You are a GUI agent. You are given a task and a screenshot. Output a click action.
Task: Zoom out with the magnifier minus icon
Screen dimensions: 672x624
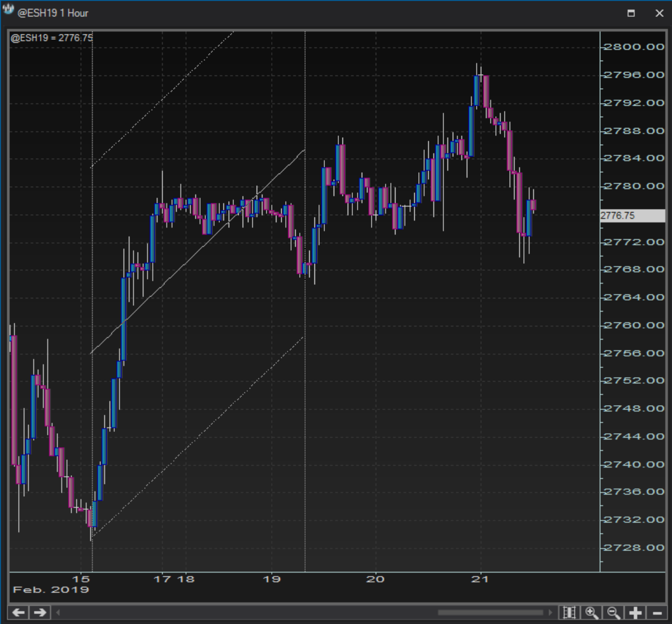tap(613, 612)
